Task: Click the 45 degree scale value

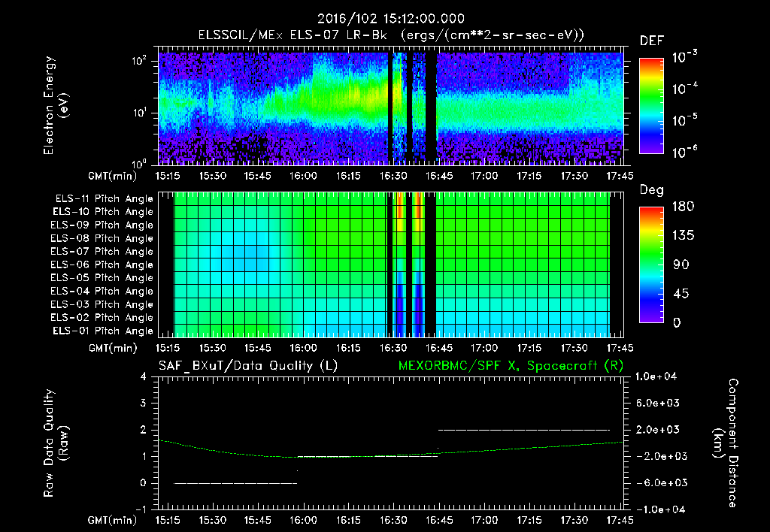Action: coord(681,294)
